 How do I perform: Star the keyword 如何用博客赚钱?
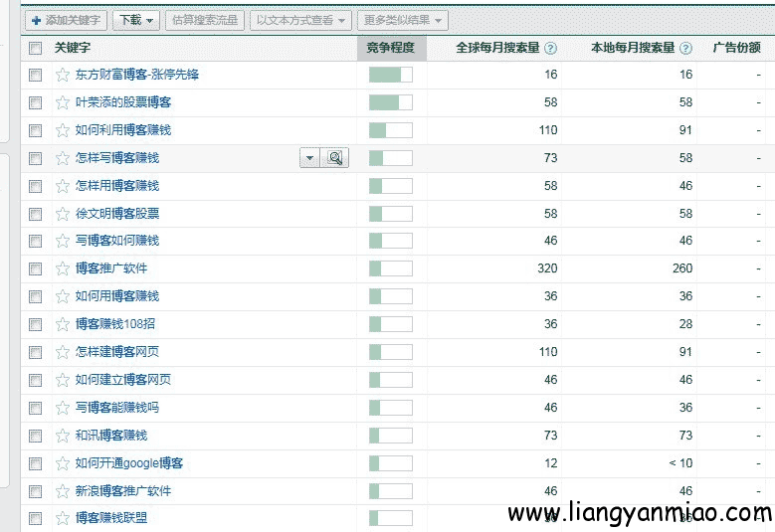63,296
